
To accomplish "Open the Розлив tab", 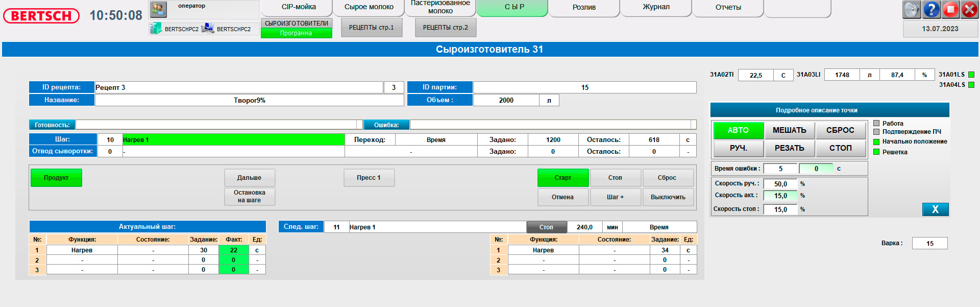I will tap(584, 7).
